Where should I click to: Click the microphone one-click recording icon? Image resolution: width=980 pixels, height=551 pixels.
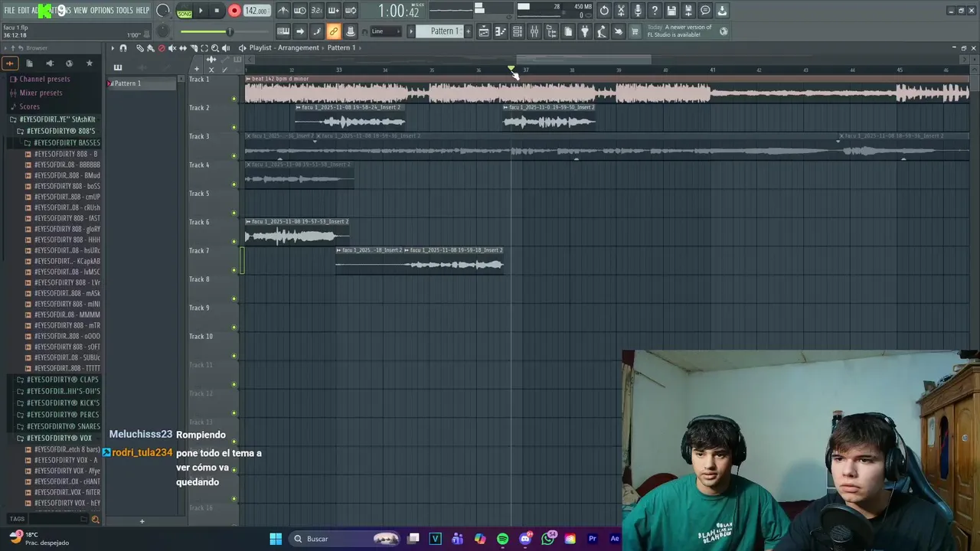638,11
